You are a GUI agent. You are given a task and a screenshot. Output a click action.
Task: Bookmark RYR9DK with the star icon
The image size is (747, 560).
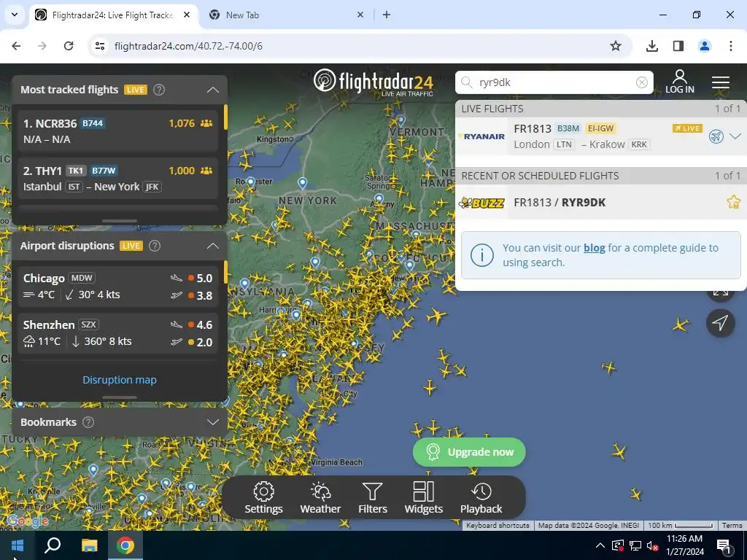(734, 202)
